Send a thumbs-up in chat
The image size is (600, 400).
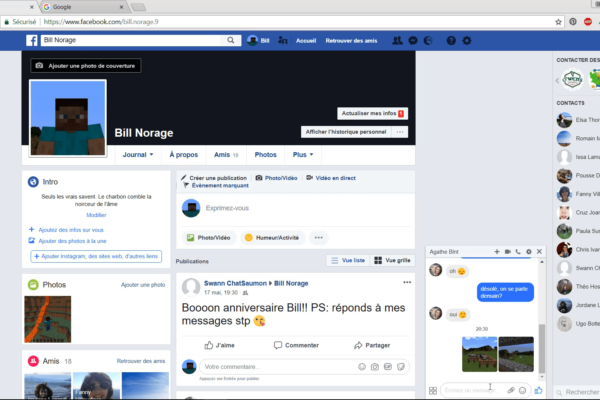coord(538,390)
